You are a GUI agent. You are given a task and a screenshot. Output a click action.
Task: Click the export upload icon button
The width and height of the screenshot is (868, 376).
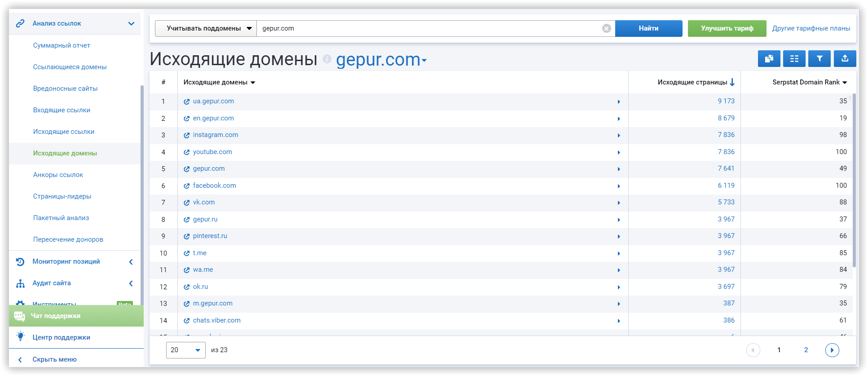845,58
